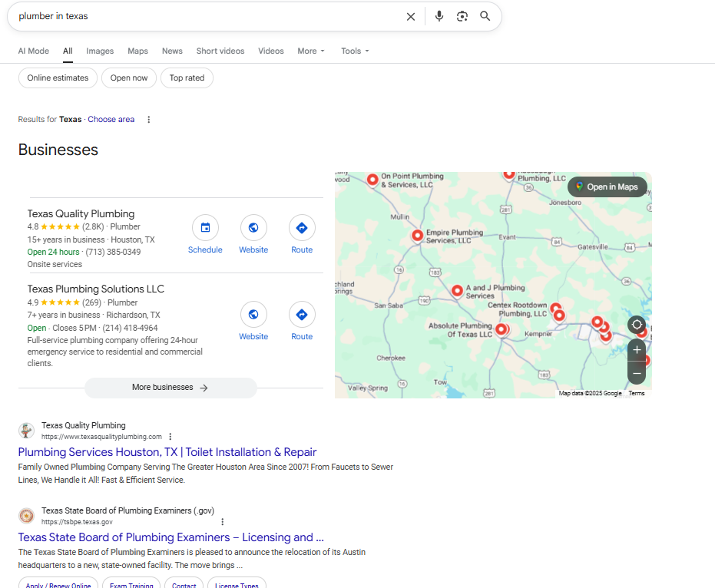The height and width of the screenshot is (588, 715).
Task: Switch to the Maps tab
Action: pos(137,51)
